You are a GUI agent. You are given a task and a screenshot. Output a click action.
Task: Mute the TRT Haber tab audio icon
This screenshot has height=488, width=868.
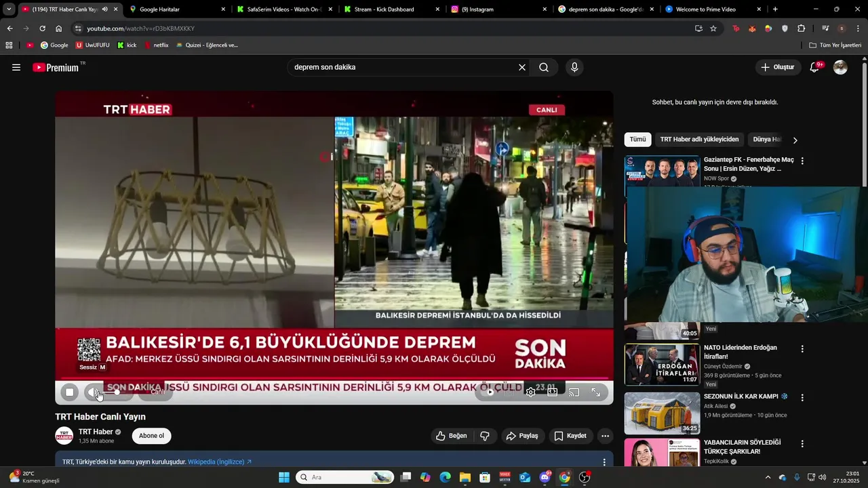point(104,9)
